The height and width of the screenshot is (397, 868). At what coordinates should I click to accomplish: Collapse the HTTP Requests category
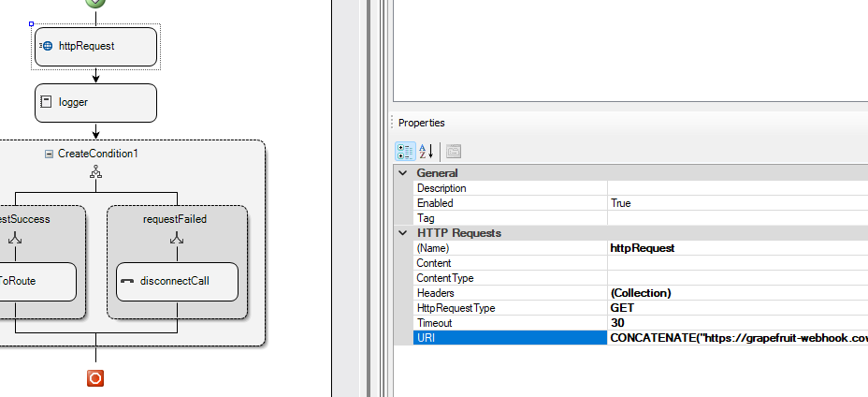[x=403, y=233]
